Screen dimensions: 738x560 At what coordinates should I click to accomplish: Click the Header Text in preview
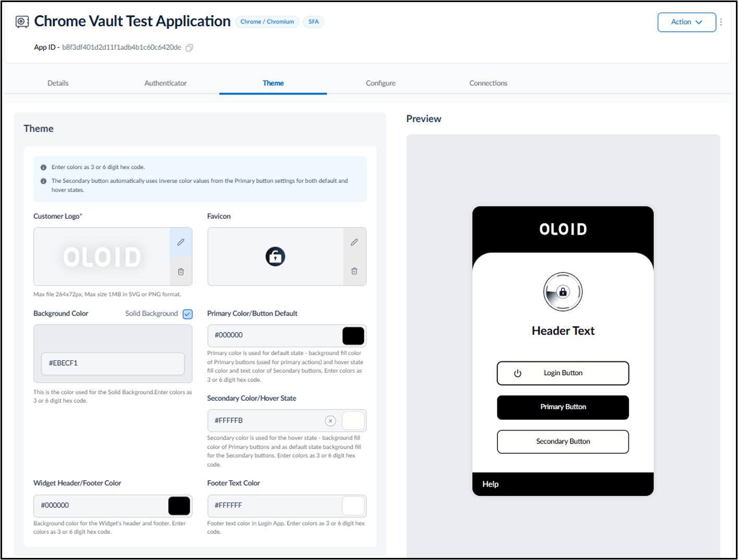[563, 331]
